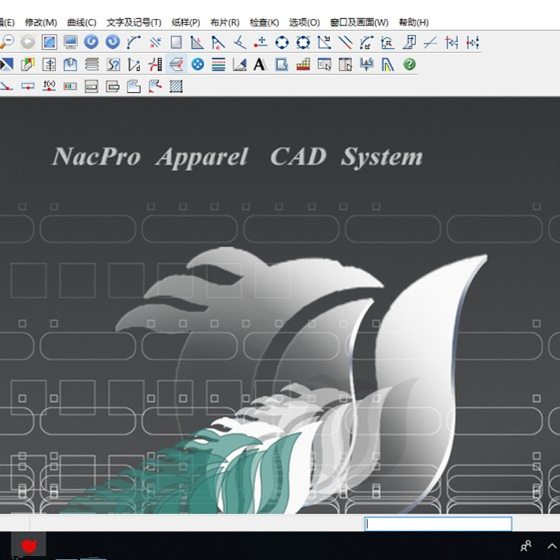Click the blue and yellow seam shape icon
Screen dimensions: 560x560
coord(388,65)
